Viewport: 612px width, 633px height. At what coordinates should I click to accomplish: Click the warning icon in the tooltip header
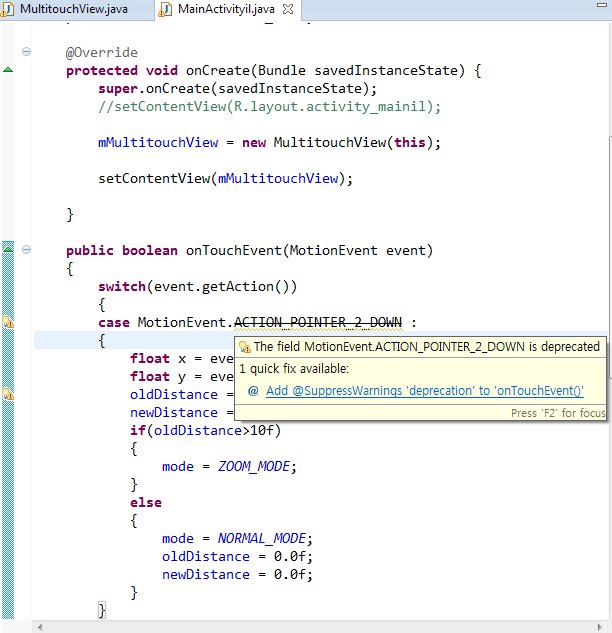[245, 347]
